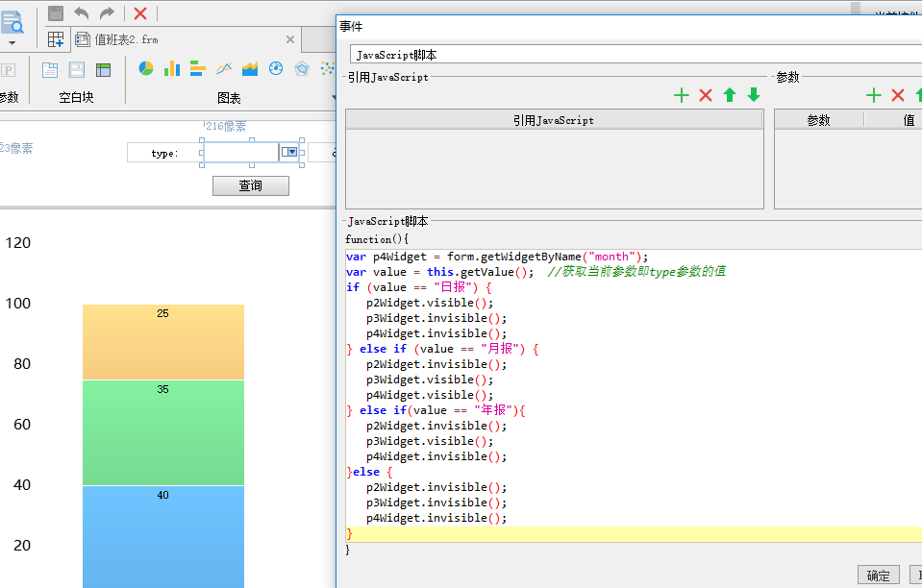922x588 pixels.
Task: Click the y-axis label 120
Action: point(18,243)
